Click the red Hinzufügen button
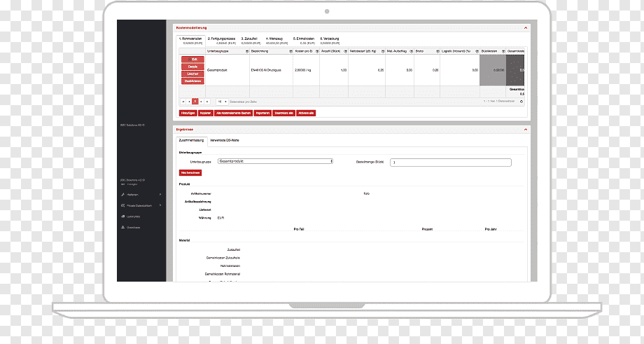Viewport: 644px width, 344px height. pos(188,113)
